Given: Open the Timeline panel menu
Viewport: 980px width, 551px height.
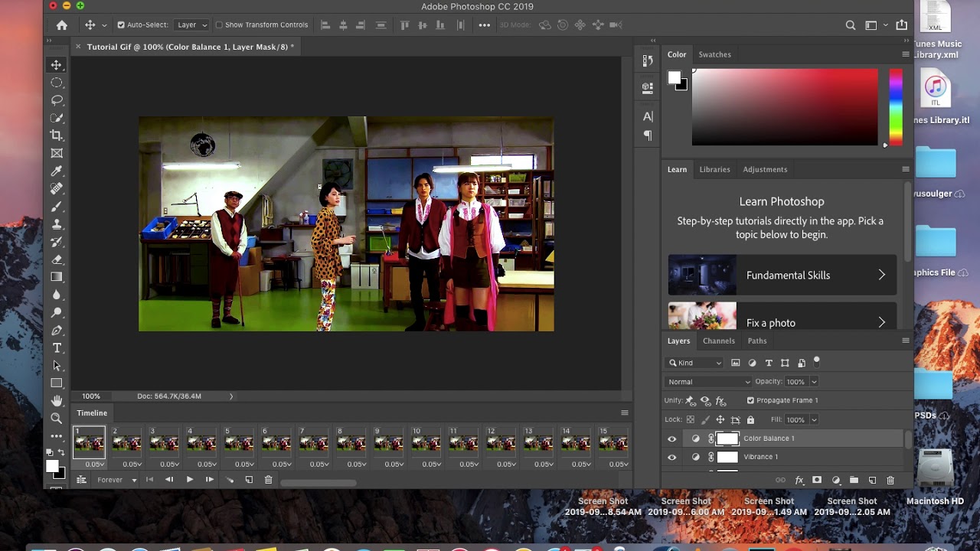Looking at the screenshot, I should click(624, 413).
